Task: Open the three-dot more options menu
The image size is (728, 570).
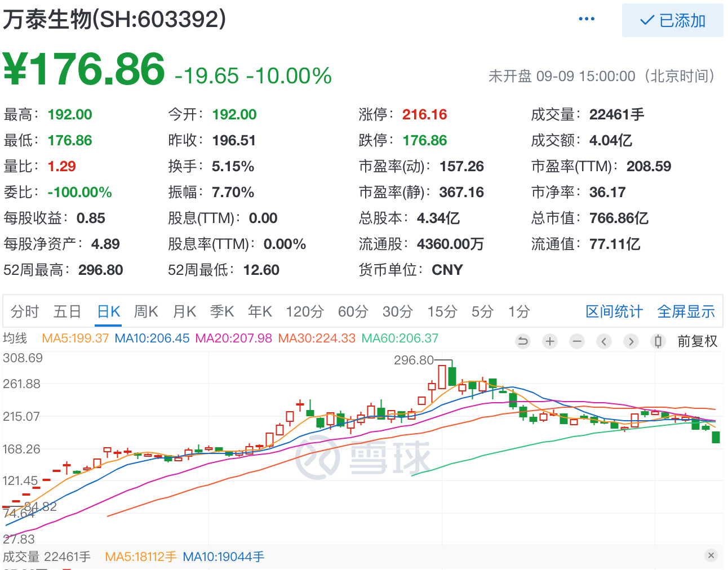Action: tap(587, 19)
